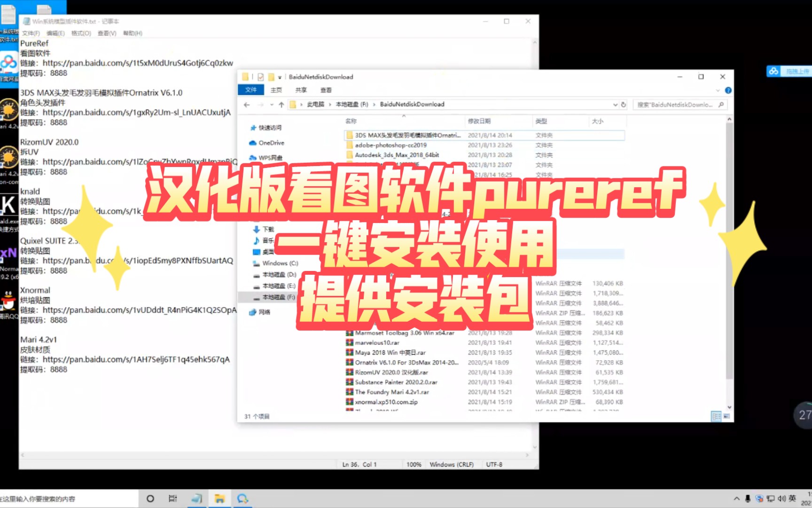The width and height of the screenshot is (812, 508).
Task: Switch Explorer to large icons view
Action: pyautogui.click(x=726, y=416)
